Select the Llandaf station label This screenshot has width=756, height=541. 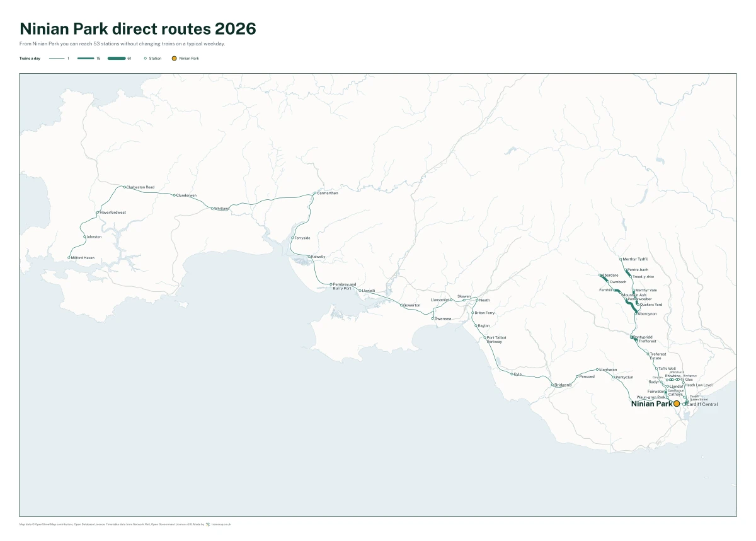(x=675, y=387)
